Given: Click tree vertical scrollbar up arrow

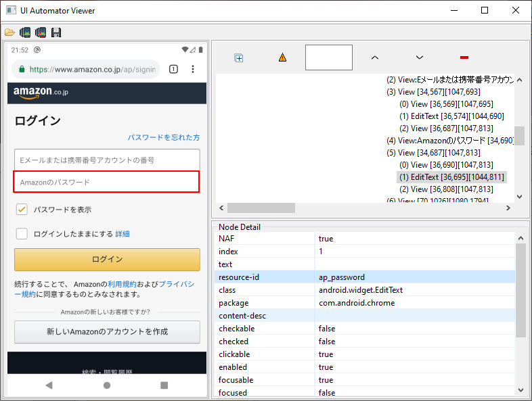Looking at the screenshot, I should coord(519,80).
